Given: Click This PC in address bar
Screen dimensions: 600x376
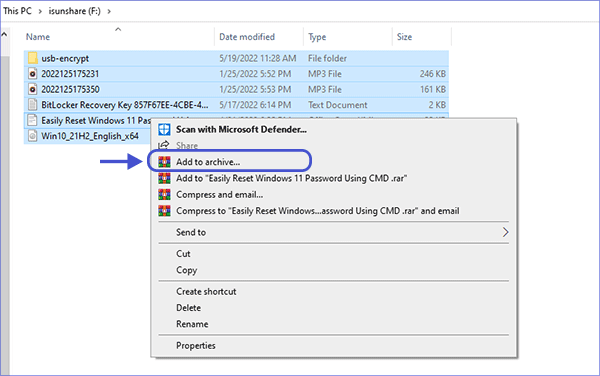Looking at the screenshot, I should (x=17, y=11).
